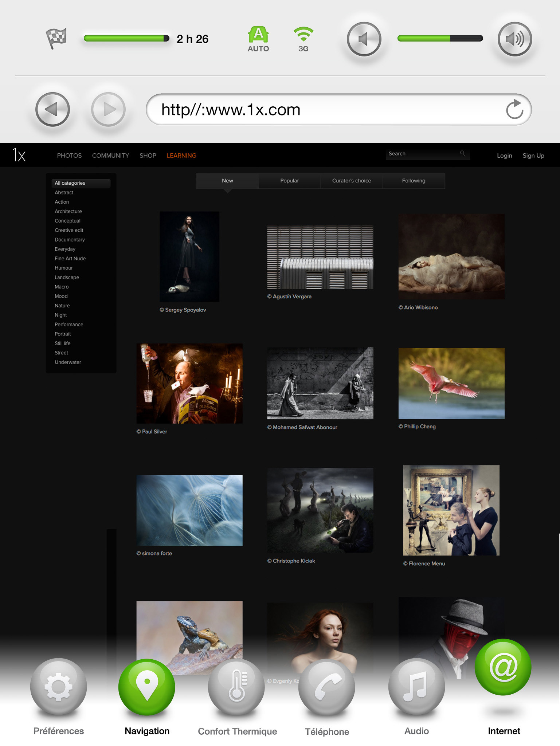Switch to the Following tab
The height and width of the screenshot is (746, 560).
[x=414, y=181]
